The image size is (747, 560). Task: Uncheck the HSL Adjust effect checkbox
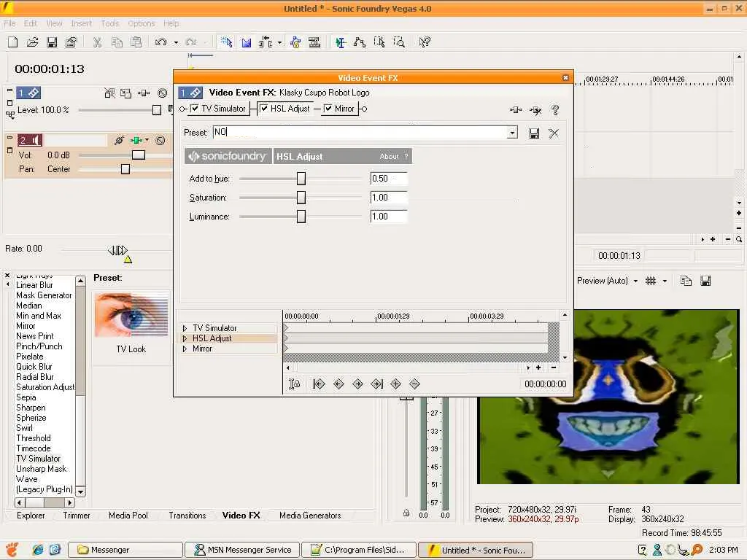coord(263,109)
